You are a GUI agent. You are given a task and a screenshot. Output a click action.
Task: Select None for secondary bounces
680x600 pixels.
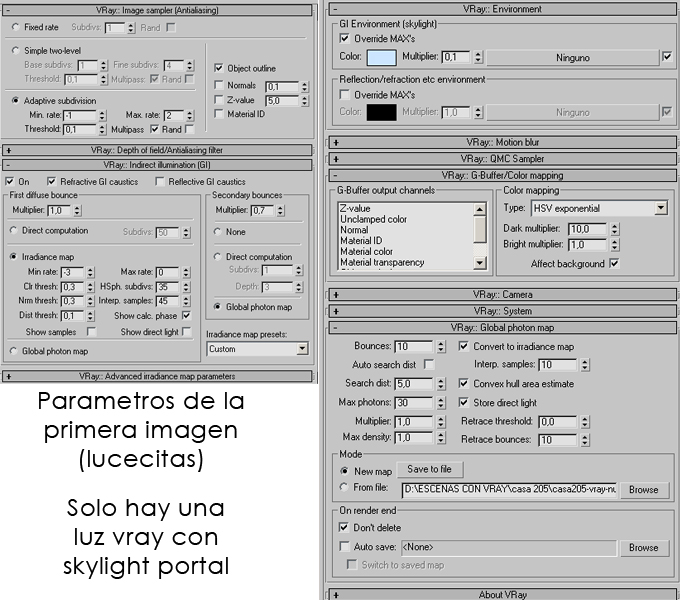click(x=218, y=232)
